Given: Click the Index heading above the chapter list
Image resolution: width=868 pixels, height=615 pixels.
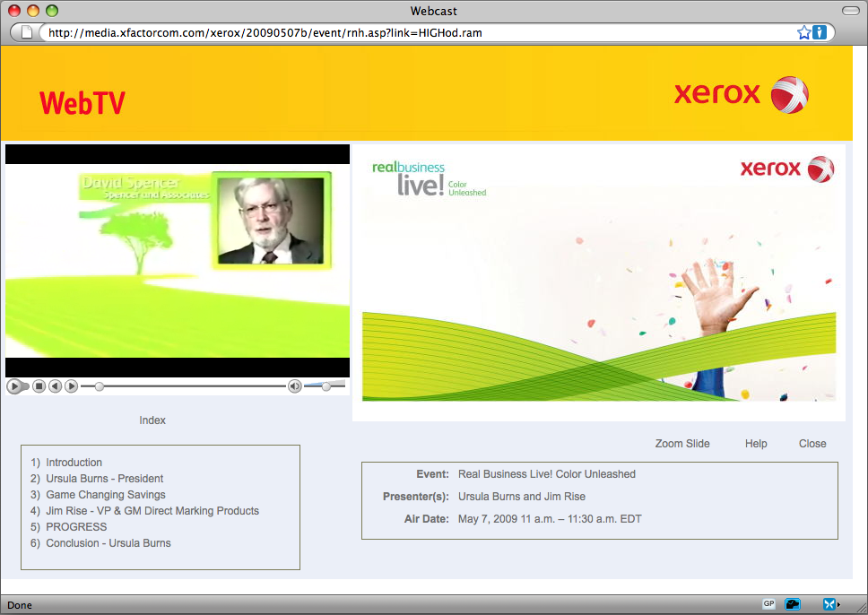Looking at the screenshot, I should (152, 420).
